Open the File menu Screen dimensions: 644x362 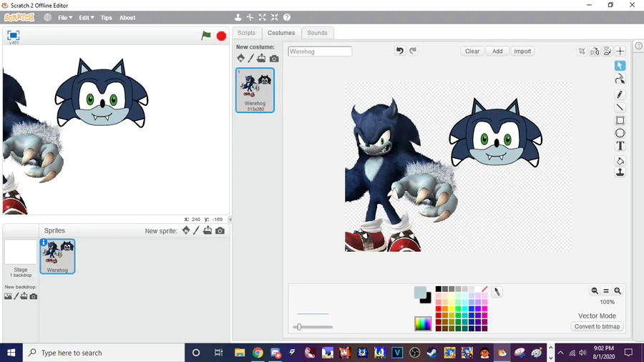pyautogui.click(x=65, y=18)
